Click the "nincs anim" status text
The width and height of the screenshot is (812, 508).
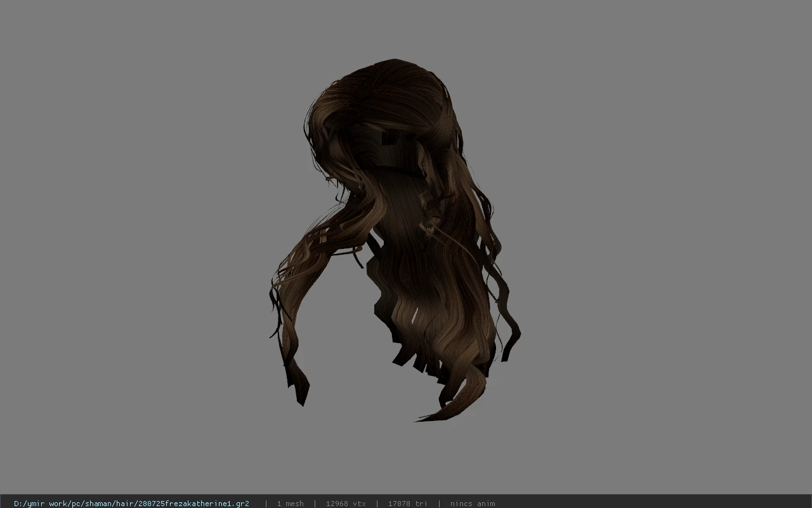[x=472, y=504]
